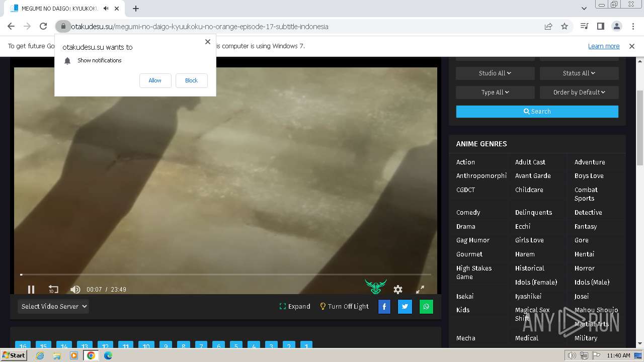This screenshot has height=362, width=644.
Task: Mute tab audio speaker icon
Action: (106, 9)
